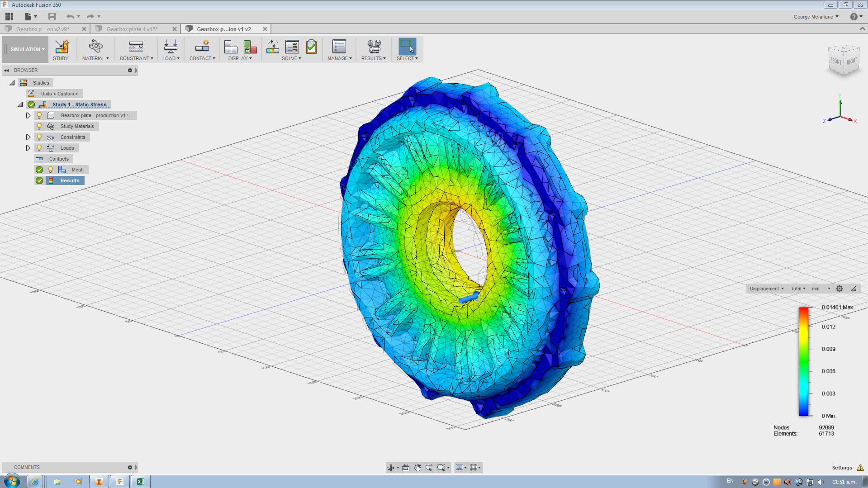Open the Study tool
The width and height of the screenshot is (868, 488).
(61, 49)
